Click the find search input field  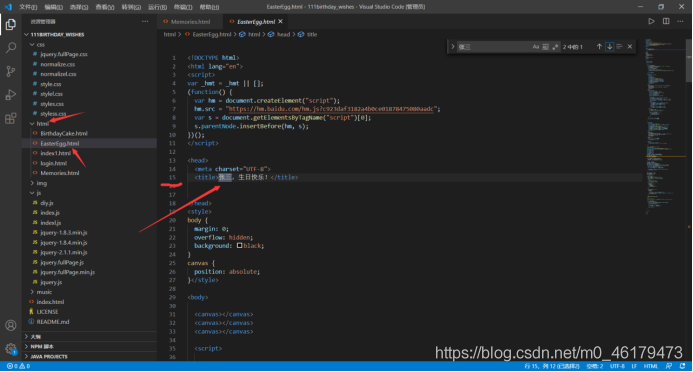click(x=493, y=46)
